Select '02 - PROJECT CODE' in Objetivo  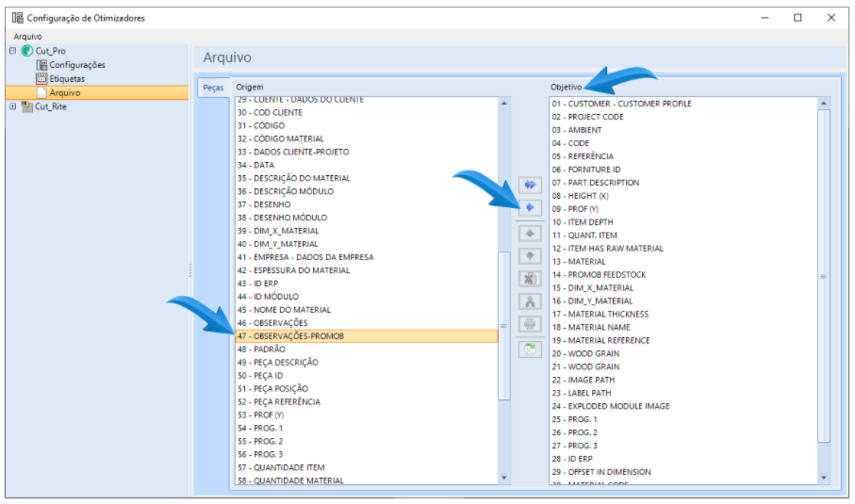coord(683,117)
